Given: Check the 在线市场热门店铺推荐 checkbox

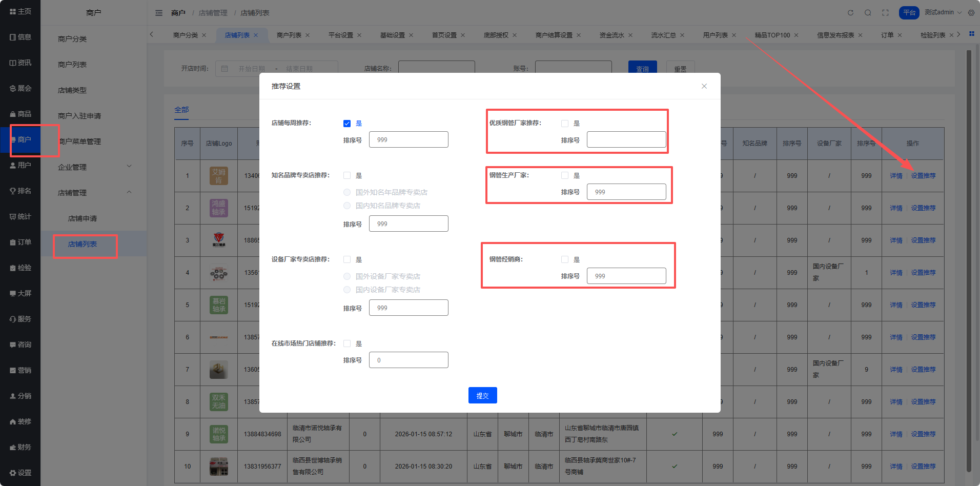Looking at the screenshot, I should [x=347, y=344].
